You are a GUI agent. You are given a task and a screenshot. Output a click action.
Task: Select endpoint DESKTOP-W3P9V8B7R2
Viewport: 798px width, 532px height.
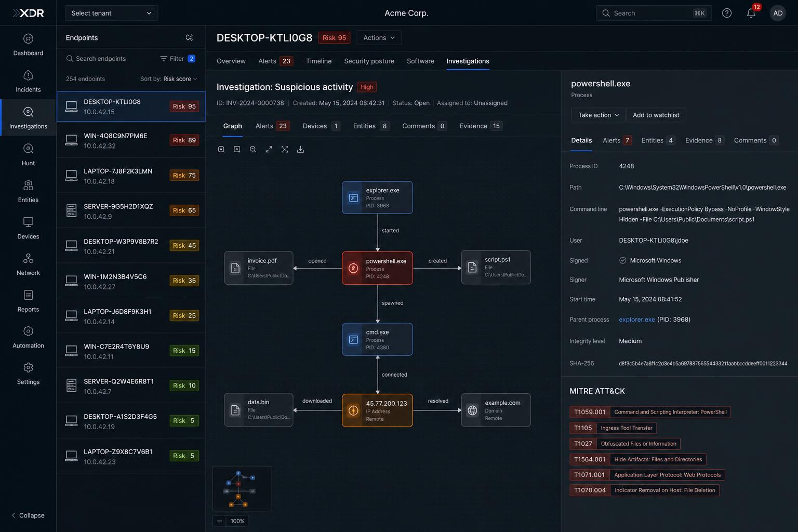click(131, 246)
